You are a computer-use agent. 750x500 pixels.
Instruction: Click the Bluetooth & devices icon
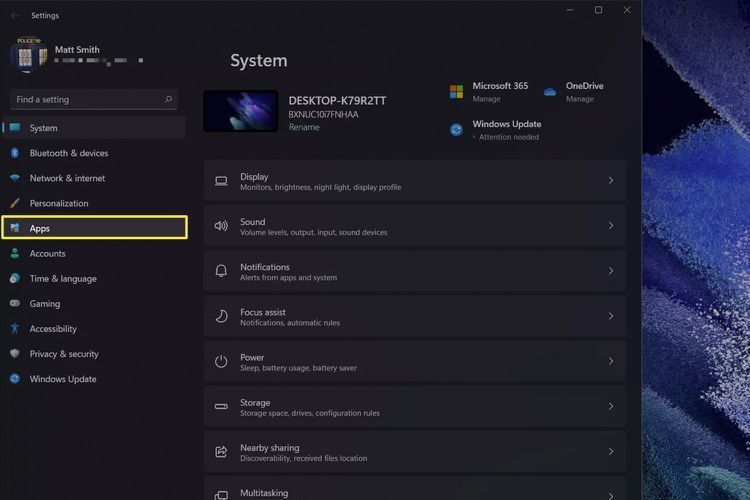click(15, 153)
